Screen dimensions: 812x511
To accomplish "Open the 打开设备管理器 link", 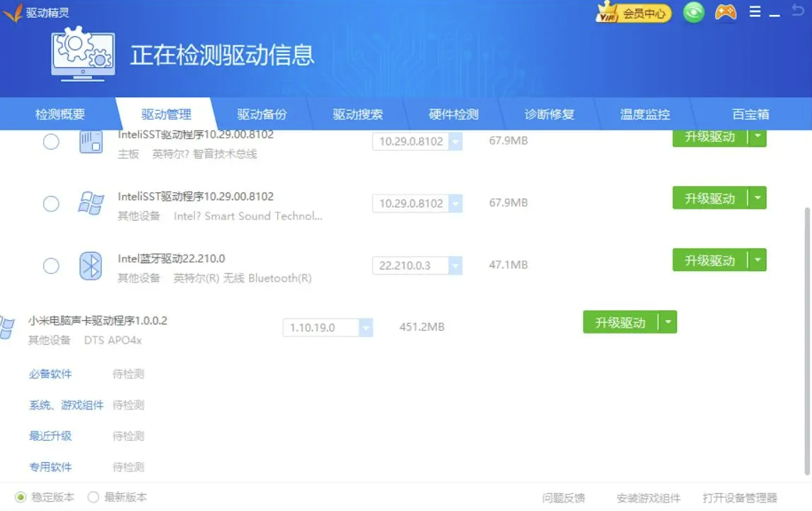I will [740, 498].
